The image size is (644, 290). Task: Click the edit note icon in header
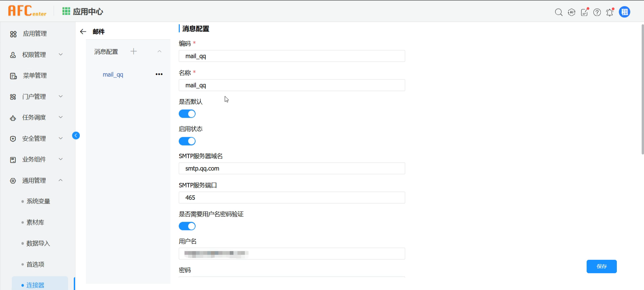coord(584,12)
